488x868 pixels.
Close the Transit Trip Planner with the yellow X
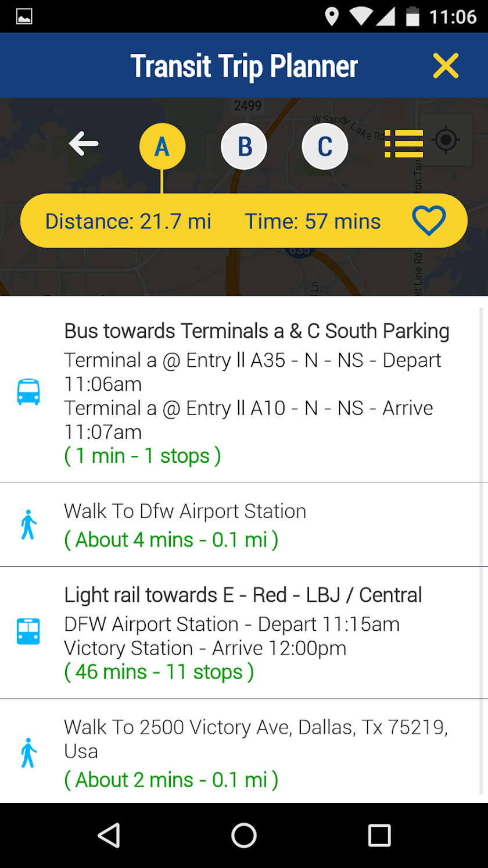tap(446, 66)
